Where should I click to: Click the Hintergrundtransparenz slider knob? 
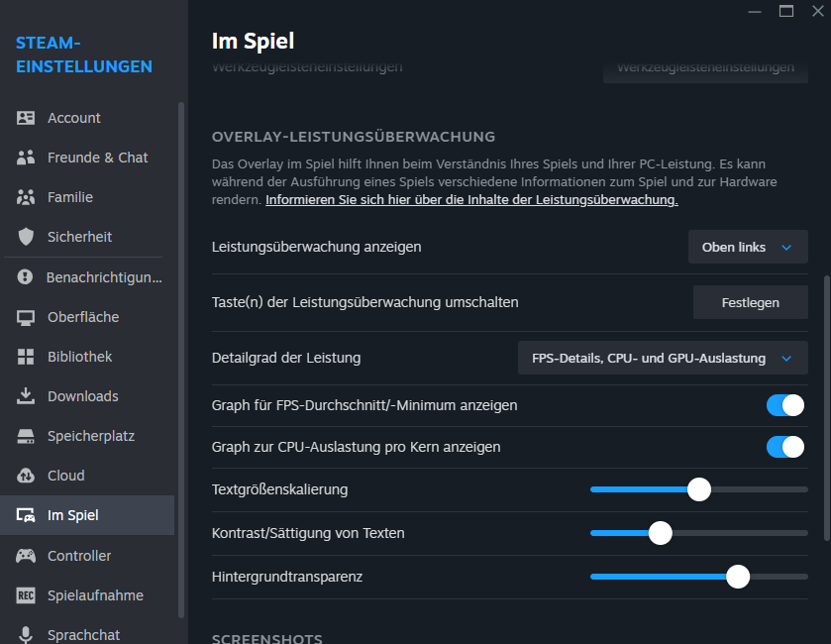coord(737,577)
